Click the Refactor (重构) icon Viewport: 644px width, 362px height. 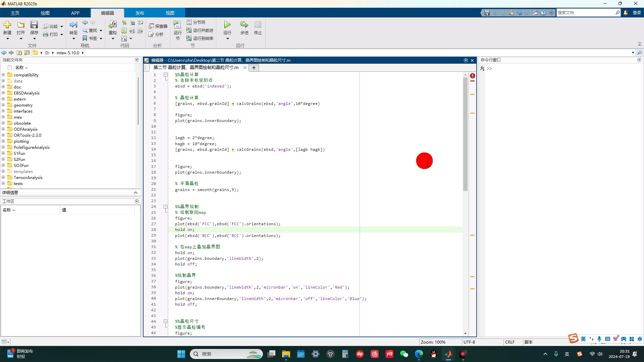(113, 24)
